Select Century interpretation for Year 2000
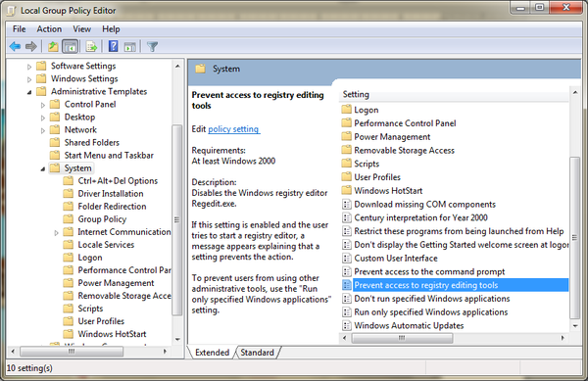Image resolution: width=588 pixels, height=381 pixels. click(420, 217)
